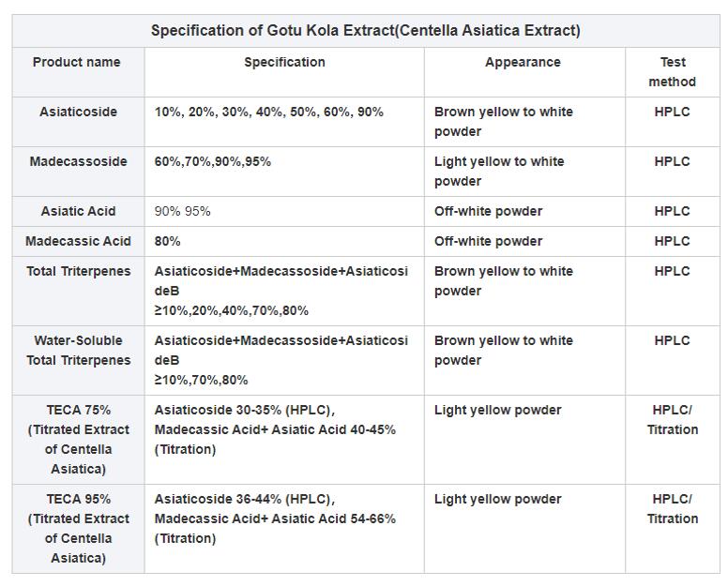Select the Product name column header
This screenshot has width=728, height=586.
pos(77,62)
